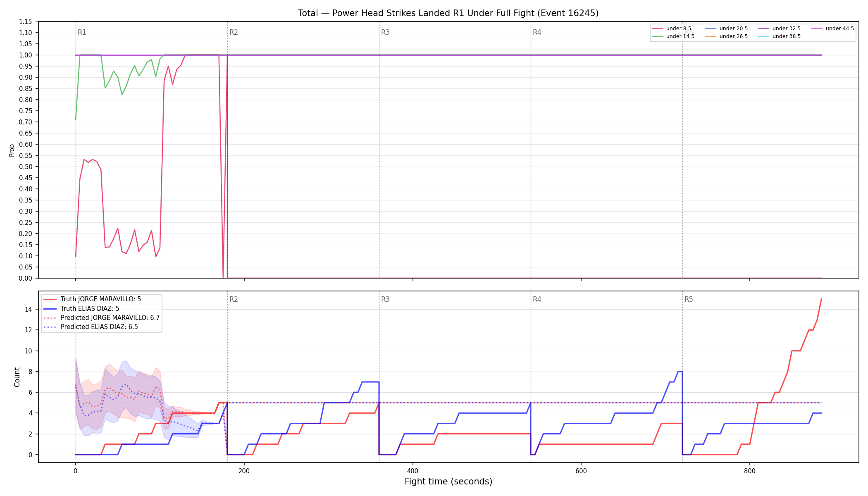
Task: Click the green 'under 14.5' legend line swatch
Action: pos(658,36)
